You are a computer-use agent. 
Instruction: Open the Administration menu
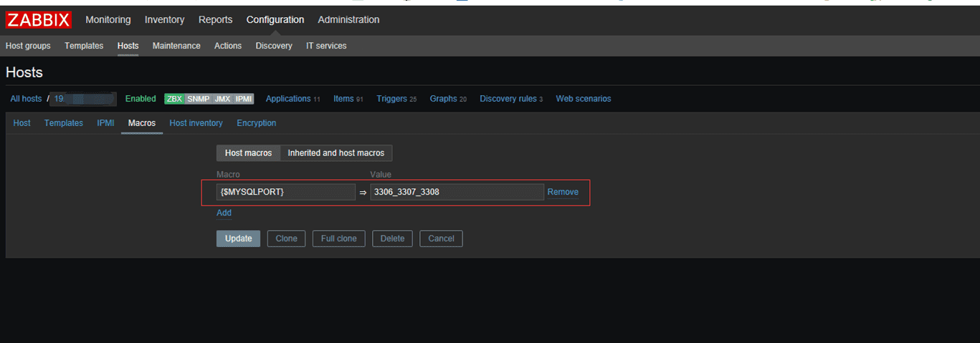[x=348, y=20]
